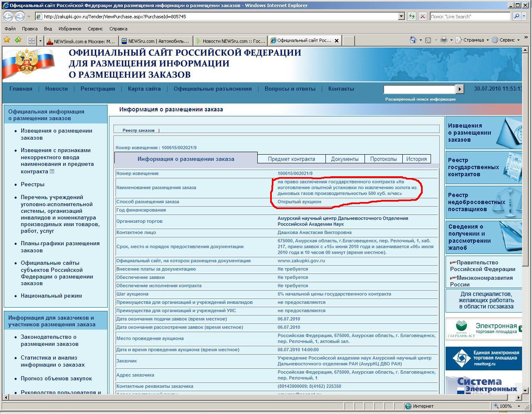This screenshot has height=414, width=532.
Task: Click the browser Back arrow button
Action: [x=8, y=17]
